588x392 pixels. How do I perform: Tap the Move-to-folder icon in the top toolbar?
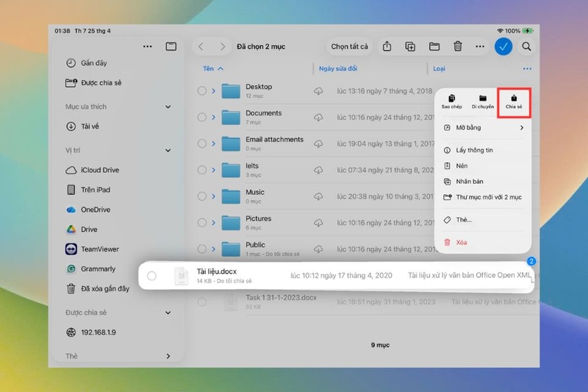(434, 46)
